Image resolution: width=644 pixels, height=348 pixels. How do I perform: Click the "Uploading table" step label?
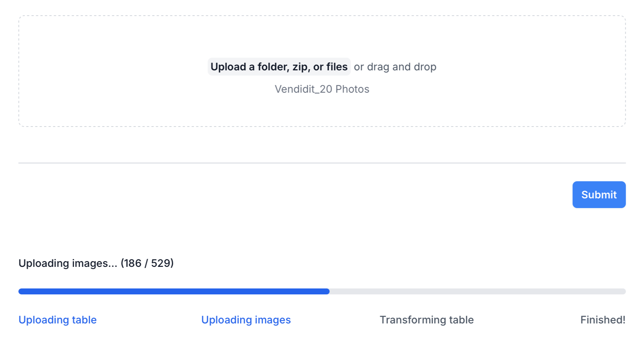point(58,320)
